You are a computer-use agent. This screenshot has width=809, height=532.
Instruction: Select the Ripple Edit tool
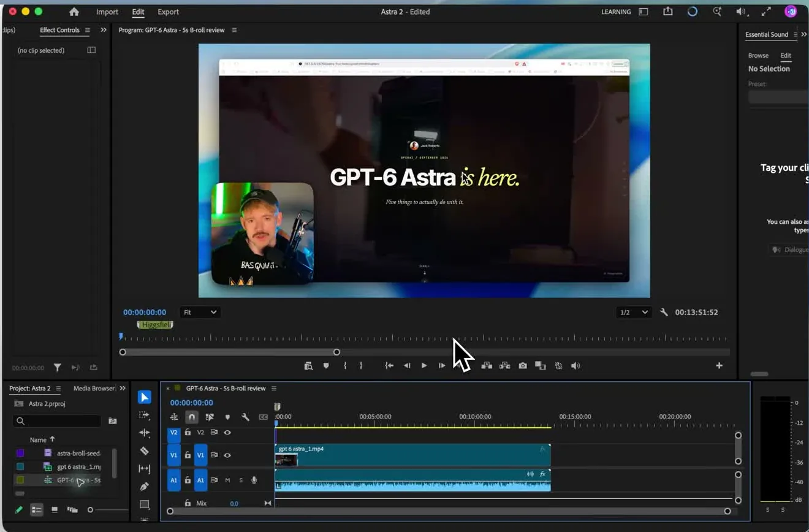point(144,433)
